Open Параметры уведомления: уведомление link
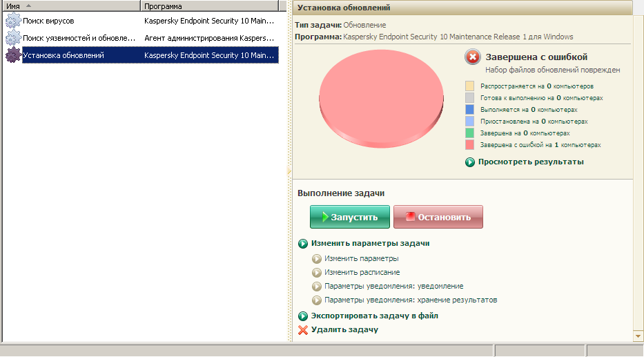 [x=394, y=287]
